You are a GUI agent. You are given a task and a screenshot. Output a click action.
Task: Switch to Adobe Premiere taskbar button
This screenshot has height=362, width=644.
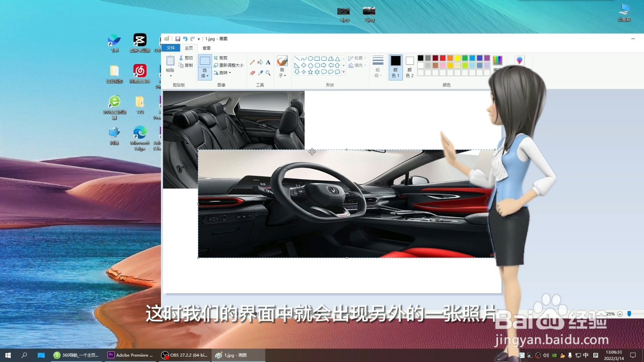click(x=130, y=355)
